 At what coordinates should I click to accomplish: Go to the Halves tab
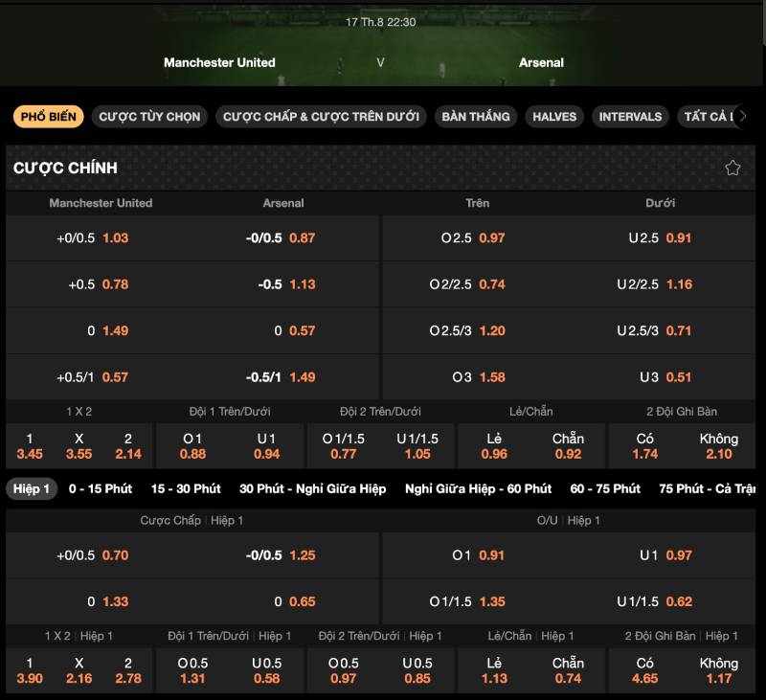tap(554, 117)
